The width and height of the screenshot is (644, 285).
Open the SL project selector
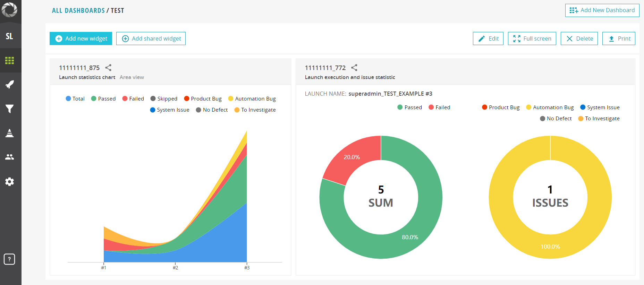point(10,36)
